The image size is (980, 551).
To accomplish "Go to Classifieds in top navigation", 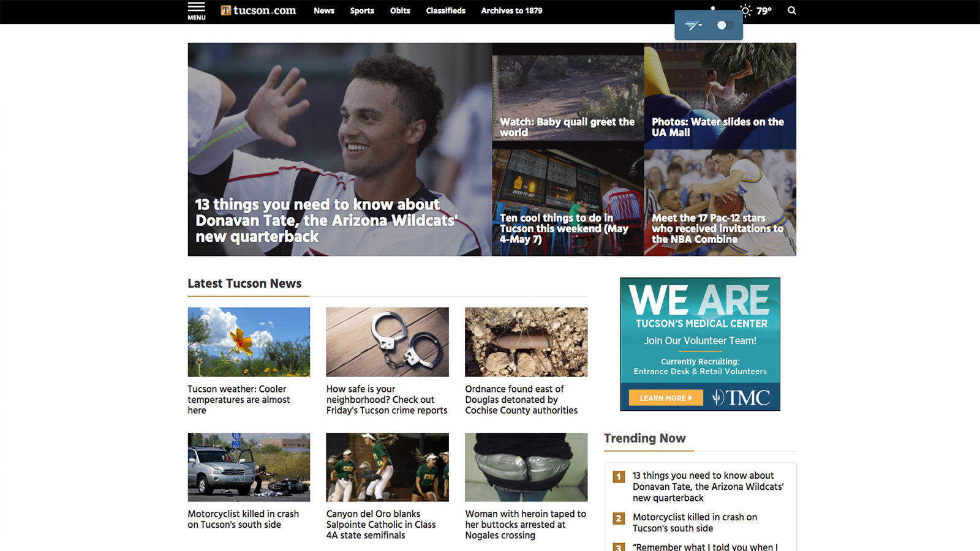I will point(445,10).
